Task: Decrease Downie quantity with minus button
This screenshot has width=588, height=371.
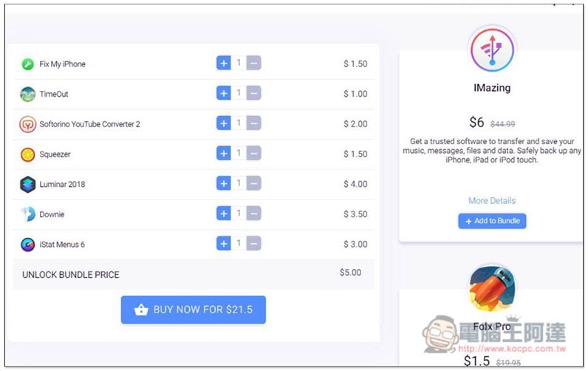Action: pyautogui.click(x=253, y=213)
